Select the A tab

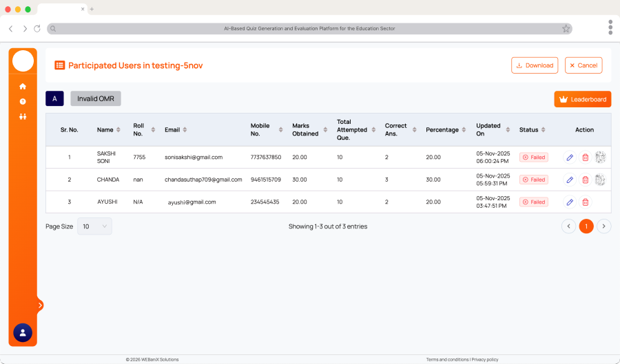coord(54,98)
